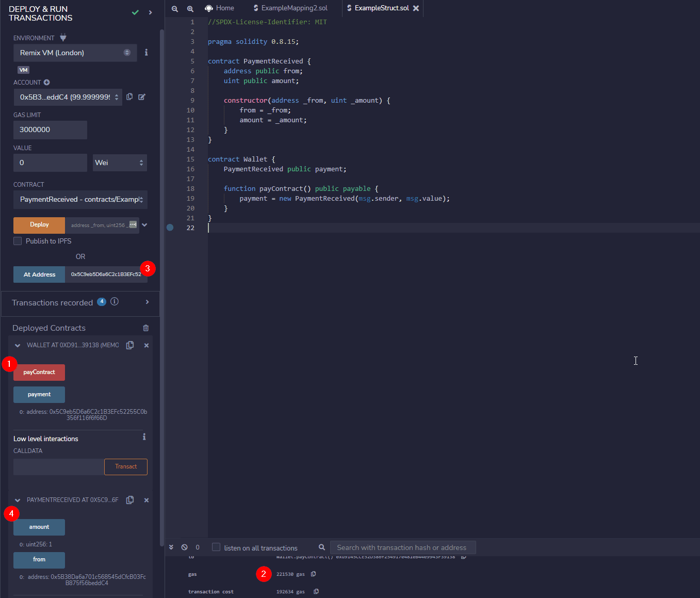Image resolution: width=700 pixels, height=598 pixels.
Task: Click the zoom in magnifier icon
Action: (190, 9)
